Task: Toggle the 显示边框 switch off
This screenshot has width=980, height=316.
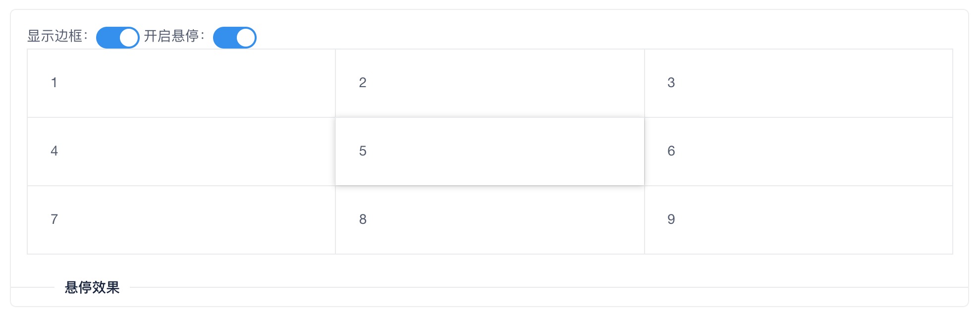Action: point(117,38)
